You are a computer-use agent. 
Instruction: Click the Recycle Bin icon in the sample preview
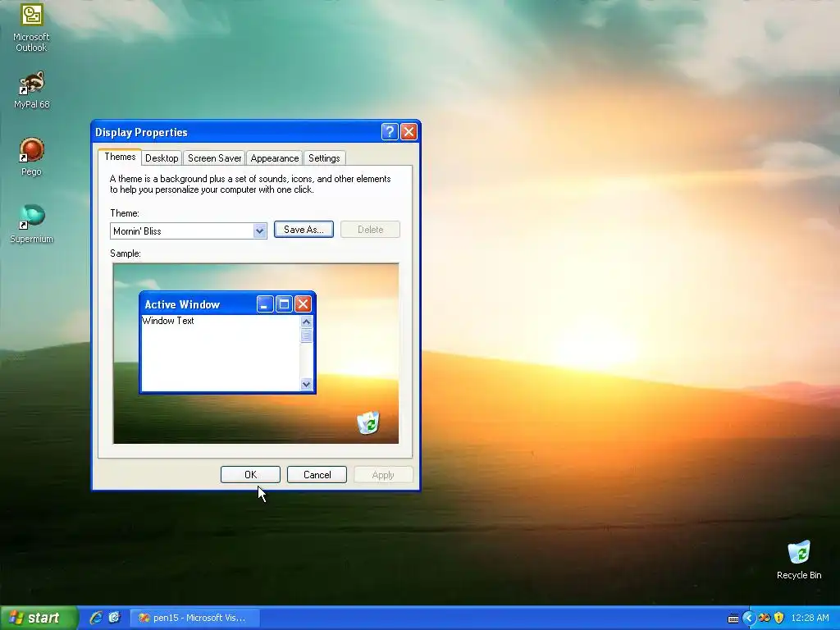(368, 422)
